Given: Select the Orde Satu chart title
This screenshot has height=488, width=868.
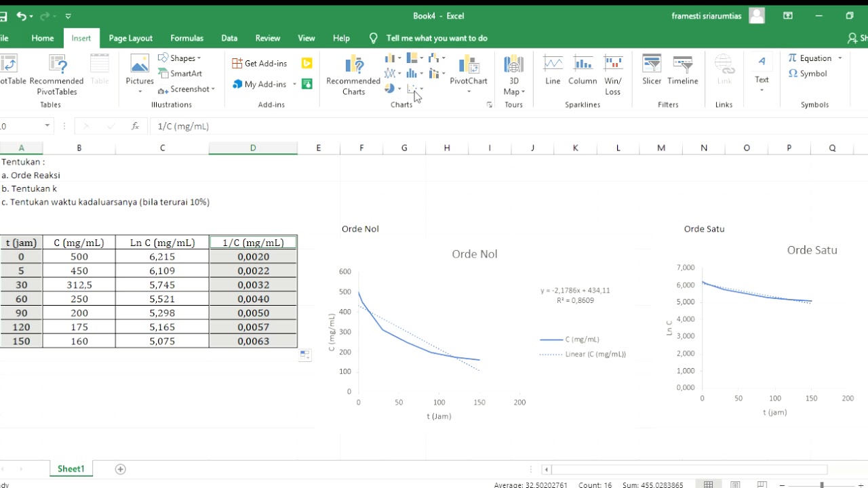Looking at the screenshot, I should point(812,250).
